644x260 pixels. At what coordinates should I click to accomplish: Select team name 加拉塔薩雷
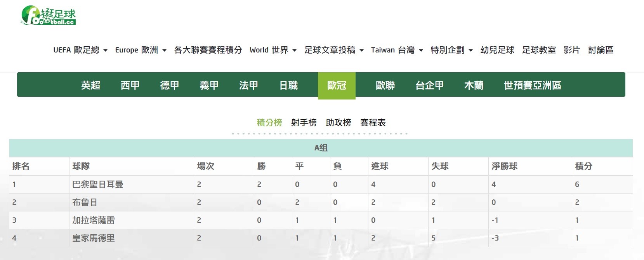pyautogui.click(x=94, y=220)
